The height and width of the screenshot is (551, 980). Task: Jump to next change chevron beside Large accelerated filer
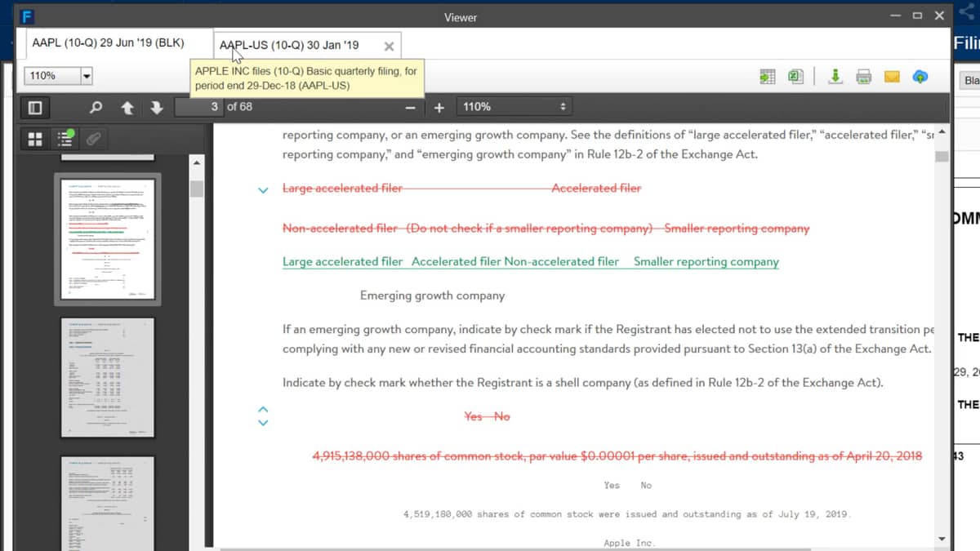point(263,190)
